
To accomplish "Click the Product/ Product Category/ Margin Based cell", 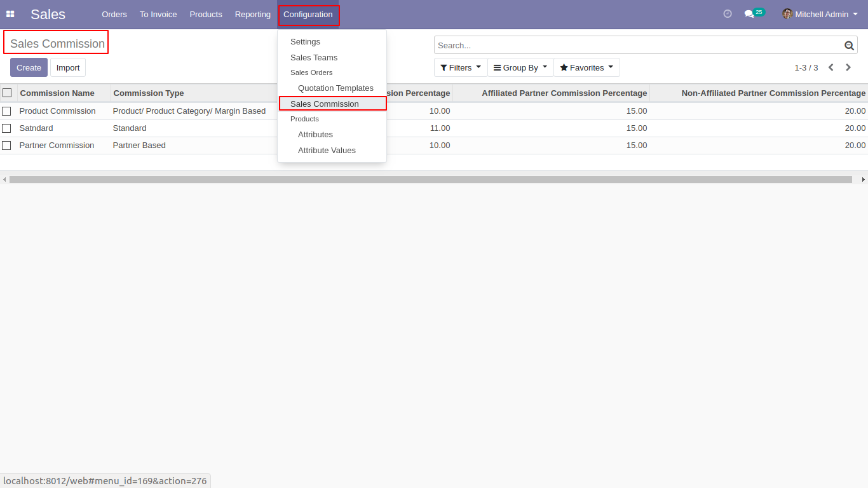I will [x=189, y=111].
